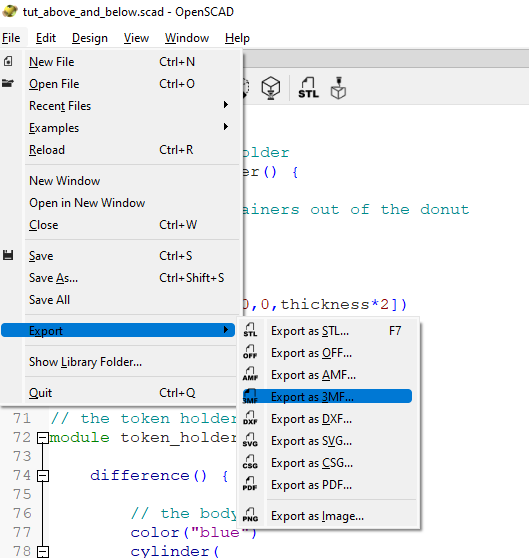Click the "color" call on line 77
Viewport: 529px width, 558px height.
click(155, 533)
